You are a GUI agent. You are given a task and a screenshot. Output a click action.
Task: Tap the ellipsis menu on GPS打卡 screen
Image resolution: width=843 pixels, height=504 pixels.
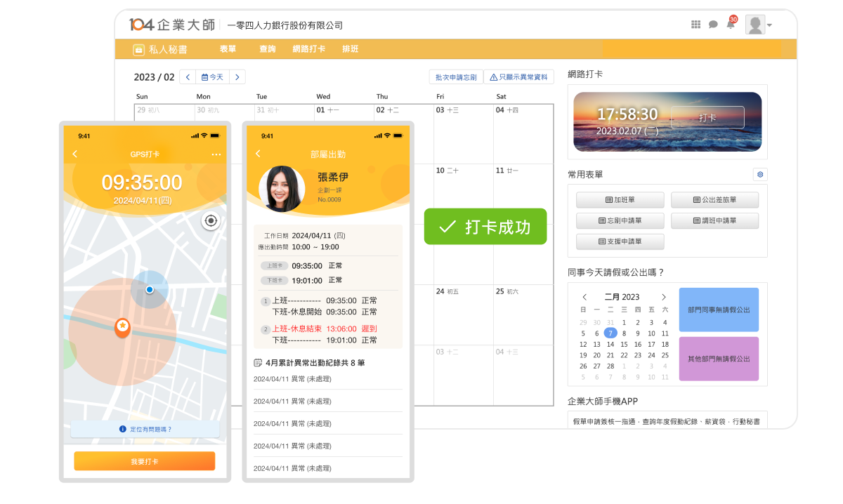click(216, 155)
